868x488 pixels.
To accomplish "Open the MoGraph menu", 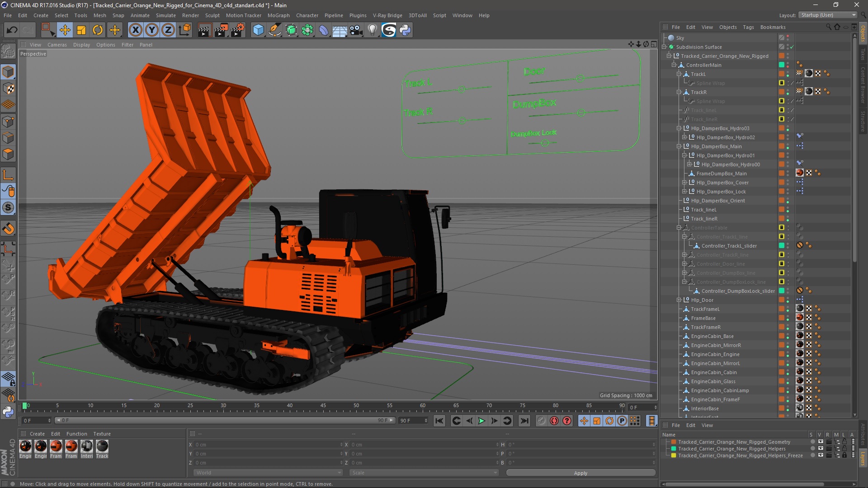I will pos(278,15).
